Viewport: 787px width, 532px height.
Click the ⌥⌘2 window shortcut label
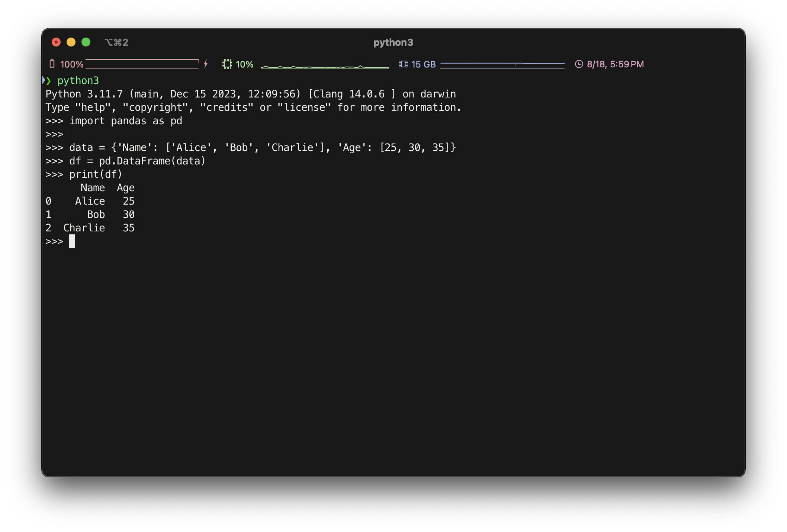116,42
